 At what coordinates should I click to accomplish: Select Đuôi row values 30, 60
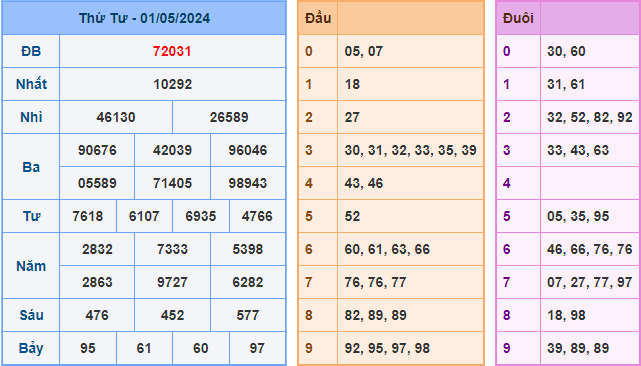pyautogui.click(x=566, y=52)
